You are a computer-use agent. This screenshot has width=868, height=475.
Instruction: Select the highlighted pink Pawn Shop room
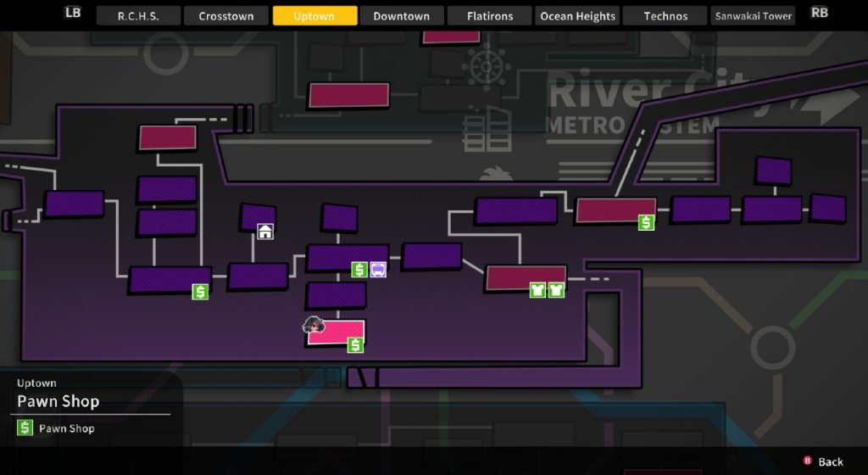tap(336, 332)
